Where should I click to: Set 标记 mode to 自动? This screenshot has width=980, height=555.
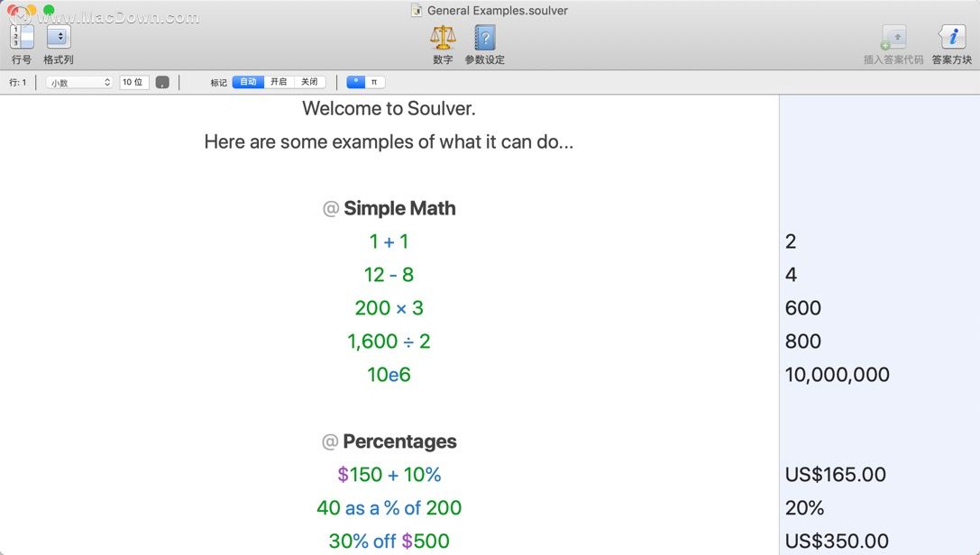coord(248,82)
